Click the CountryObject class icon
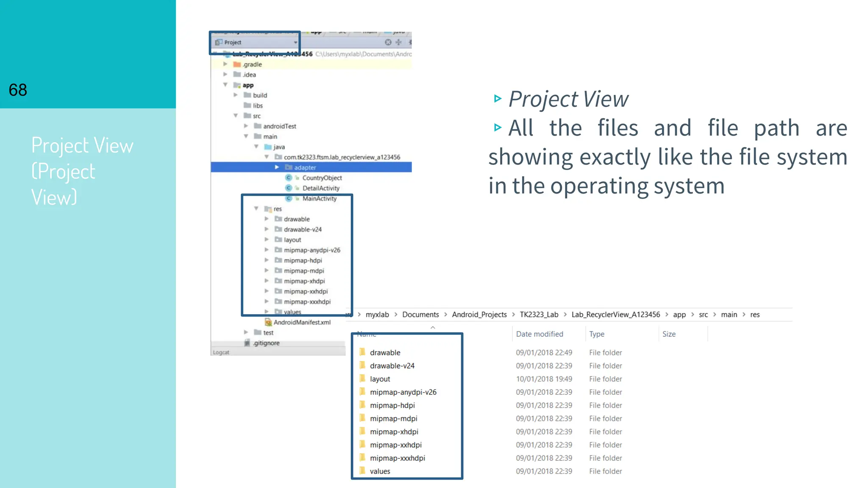 coord(289,178)
